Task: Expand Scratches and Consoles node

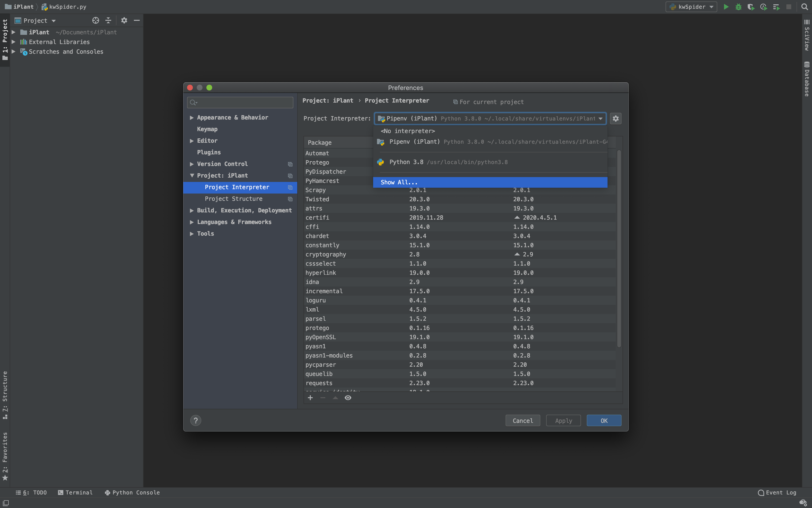Action: [14, 51]
